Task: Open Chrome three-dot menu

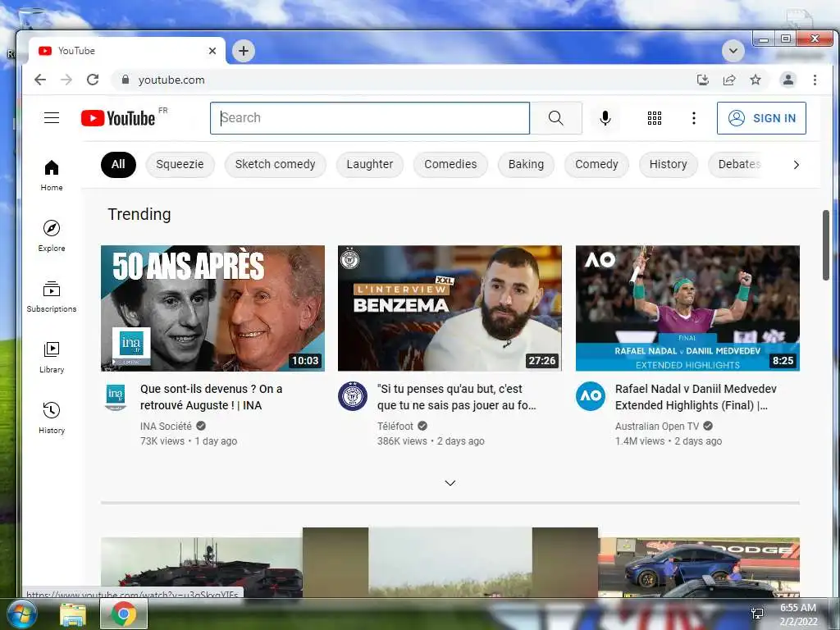Action: (x=815, y=80)
